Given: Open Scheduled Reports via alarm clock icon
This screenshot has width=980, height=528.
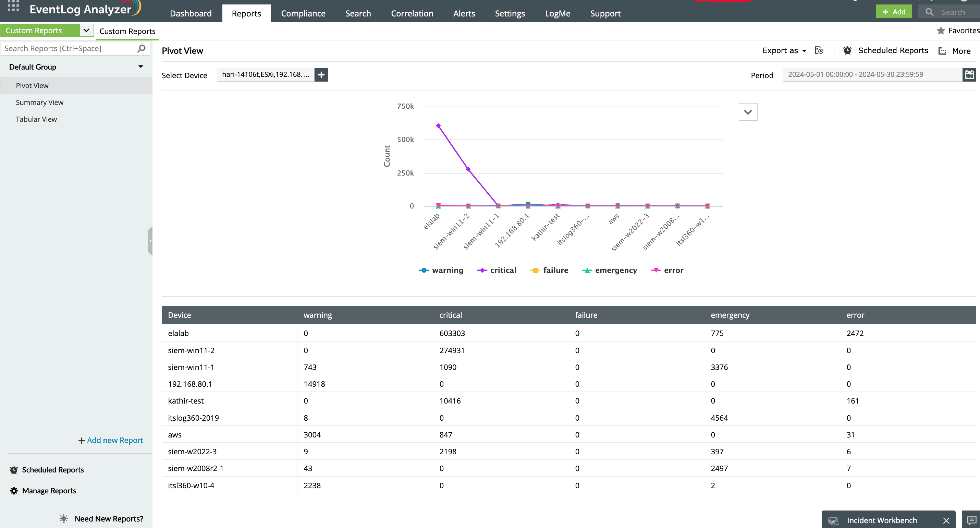Looking at the screenshot, I should [847, 50].
